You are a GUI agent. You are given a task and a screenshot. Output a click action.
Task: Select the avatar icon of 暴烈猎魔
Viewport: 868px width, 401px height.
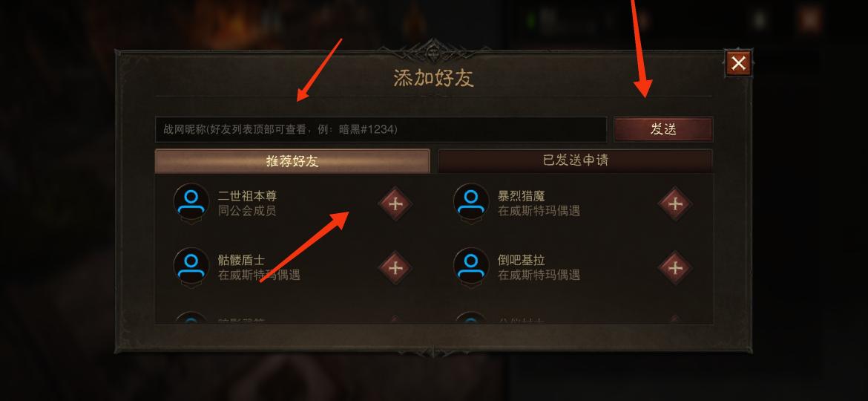[x=471, y=203]
